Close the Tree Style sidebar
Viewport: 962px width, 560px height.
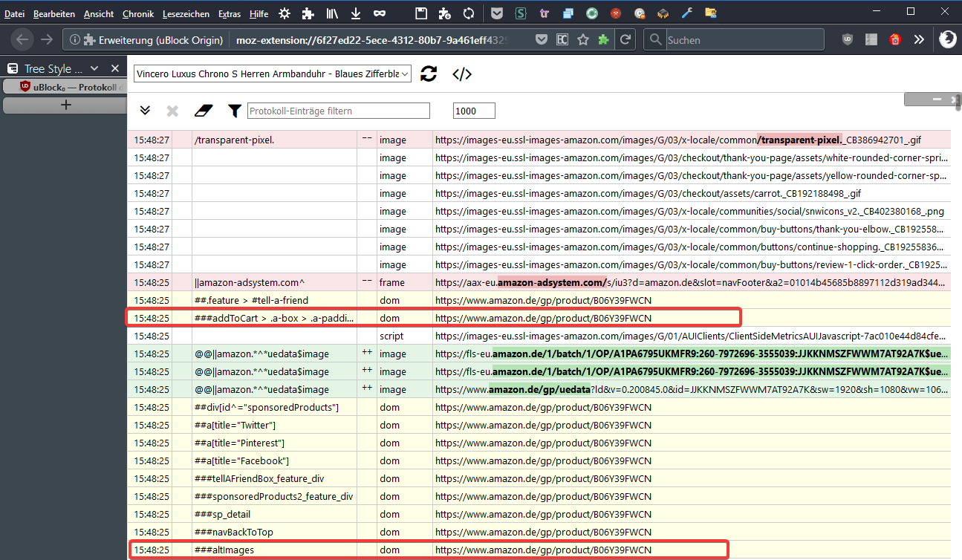point(115,68)
